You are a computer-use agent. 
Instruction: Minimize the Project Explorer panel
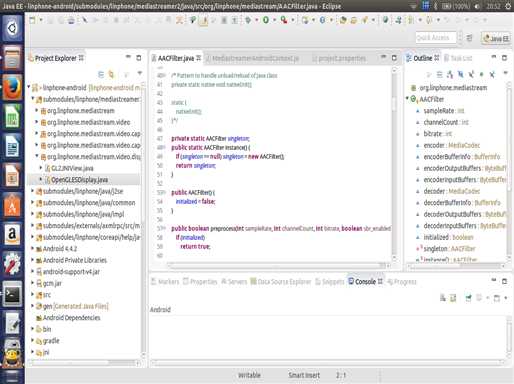click(128, 57)
